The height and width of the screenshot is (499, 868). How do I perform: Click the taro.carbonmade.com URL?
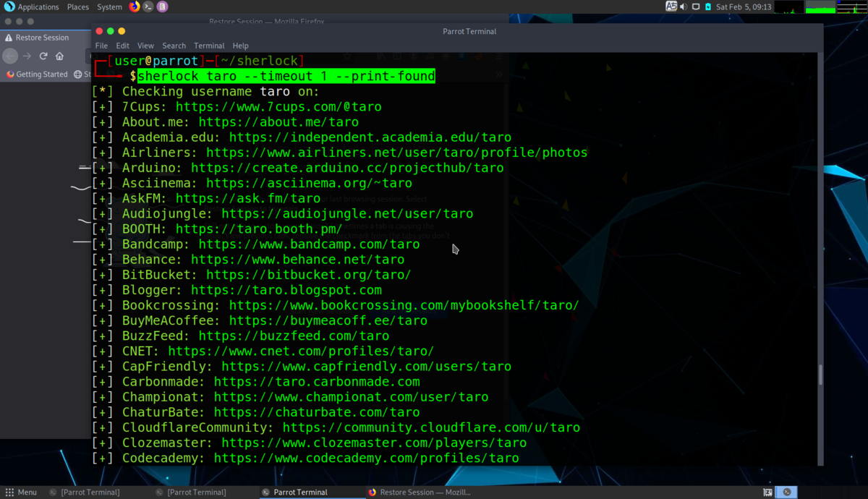click(317, 382)
